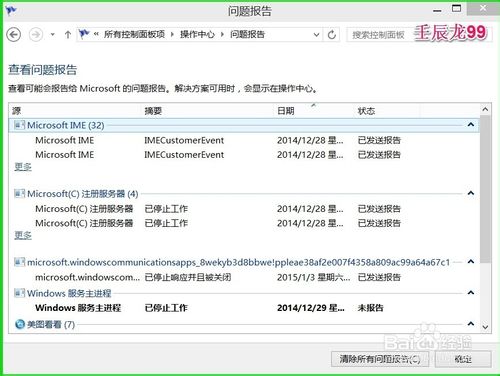
Task: Select the first Microsoft(C) 注册服务器 已停止工作 row
Action: (244, 209)
